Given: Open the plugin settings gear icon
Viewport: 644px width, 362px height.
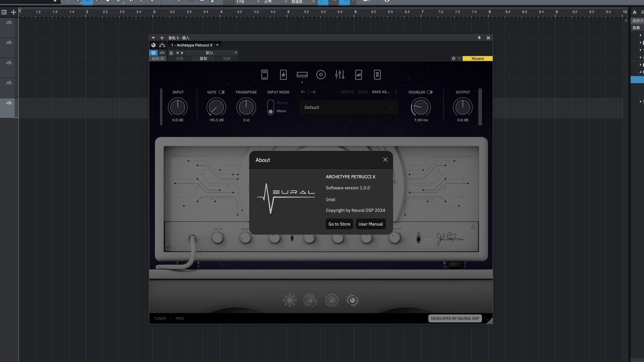Looking at the screenshot, I should 453,58.
